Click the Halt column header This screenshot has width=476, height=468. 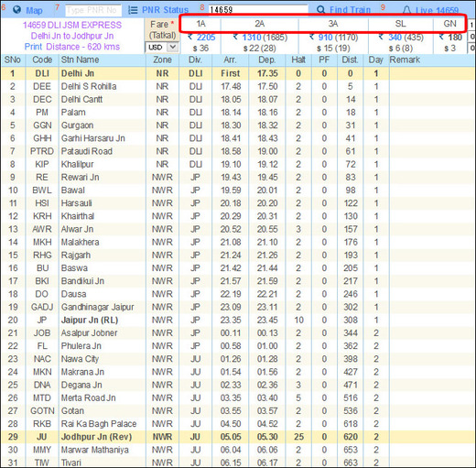tap(298, 60)
